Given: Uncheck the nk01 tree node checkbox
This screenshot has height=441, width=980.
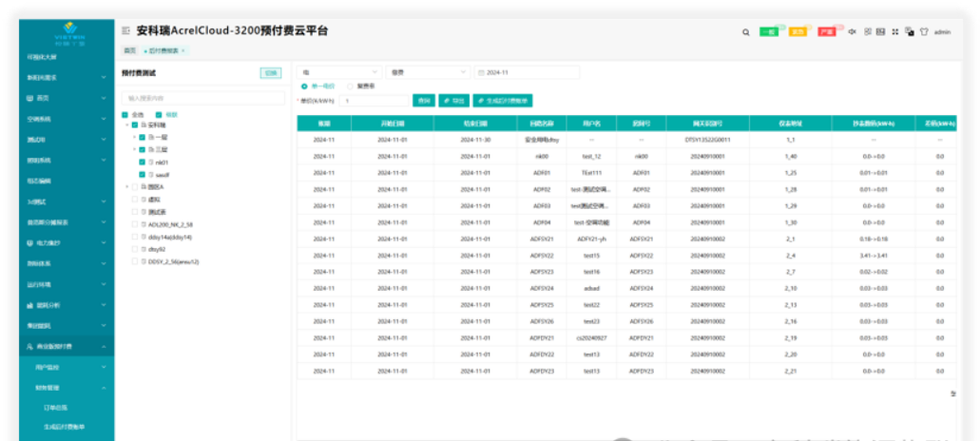Looking at the screenshot, I should point(142,162).
